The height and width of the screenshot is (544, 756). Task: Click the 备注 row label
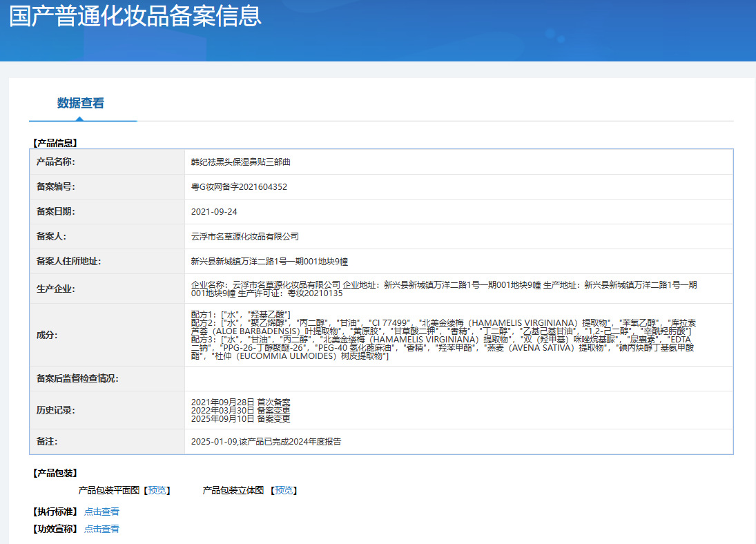click(47, 442)
